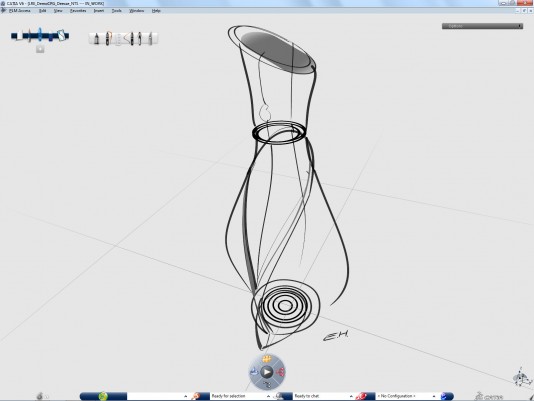Screen dimensions: 534x401
Task: Click the south quadrant compass icon
Action: coord(267,385)
